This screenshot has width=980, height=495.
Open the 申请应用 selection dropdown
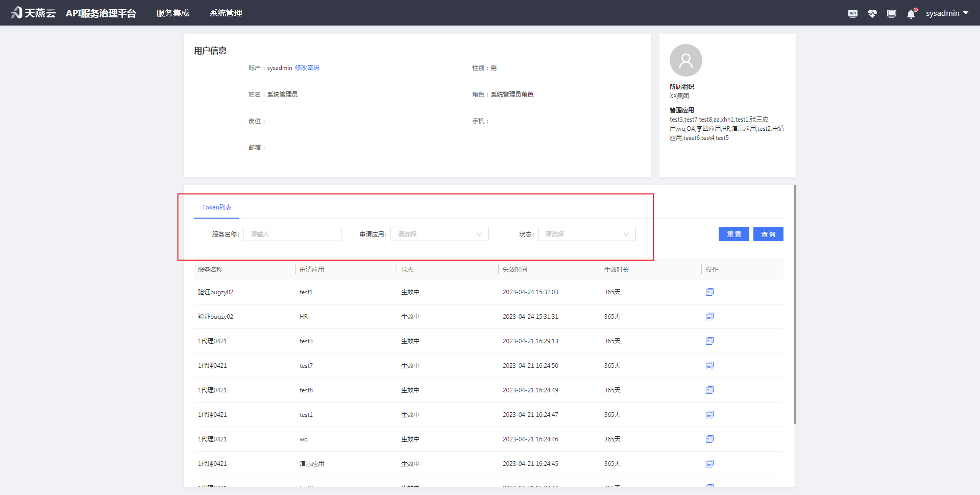pyautogui.click(x=439, y=233)
